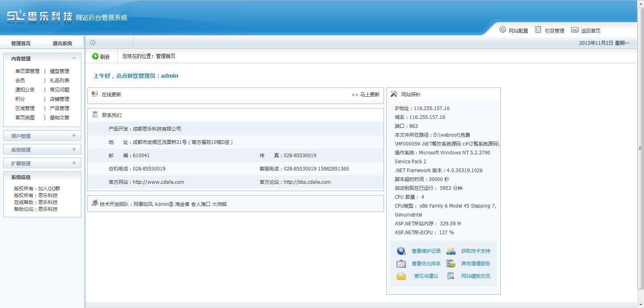
Task: Click the list icon beside 栏目管理
Action: (x=538, y=29)
